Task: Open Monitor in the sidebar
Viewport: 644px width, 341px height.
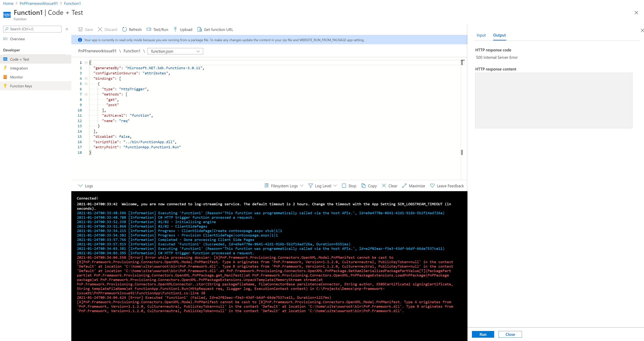Action: click(x=16, y=77)
